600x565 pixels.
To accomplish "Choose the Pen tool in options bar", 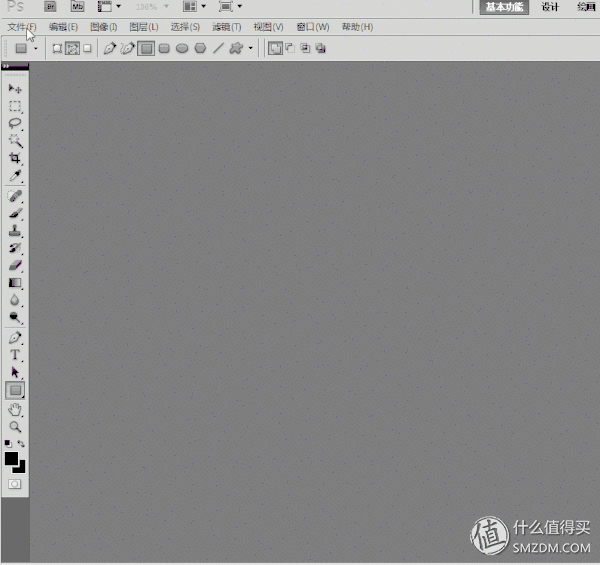I will tap(110, 48).
